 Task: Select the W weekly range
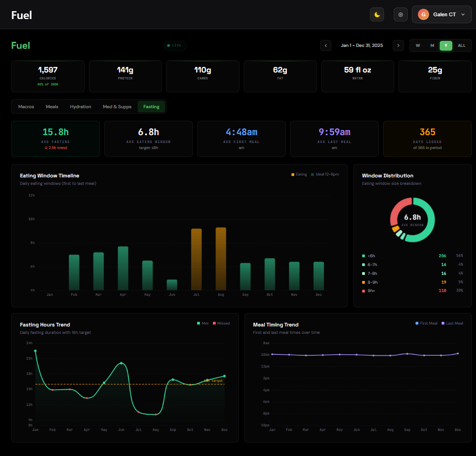pos(418,46)
